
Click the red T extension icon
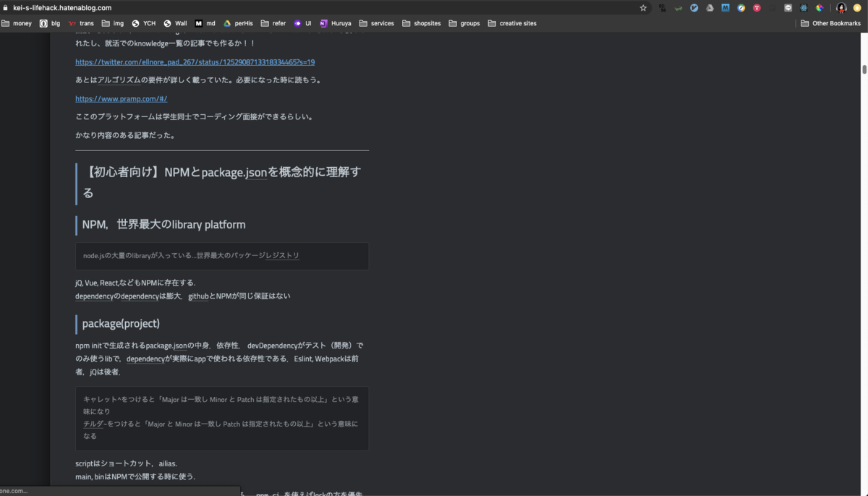(x=757, y=8)
